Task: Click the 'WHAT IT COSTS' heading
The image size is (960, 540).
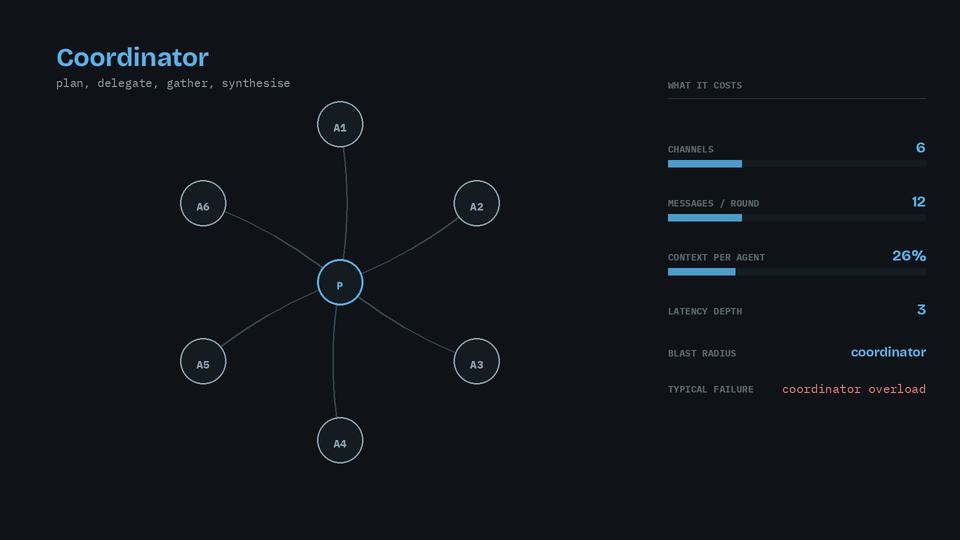Action: (x=705, y=85)
